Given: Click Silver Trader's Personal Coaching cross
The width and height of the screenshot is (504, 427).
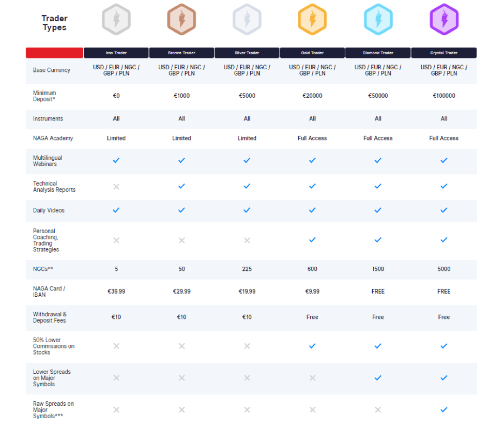Looking at the screenshot, I should (x=247, y=240).
